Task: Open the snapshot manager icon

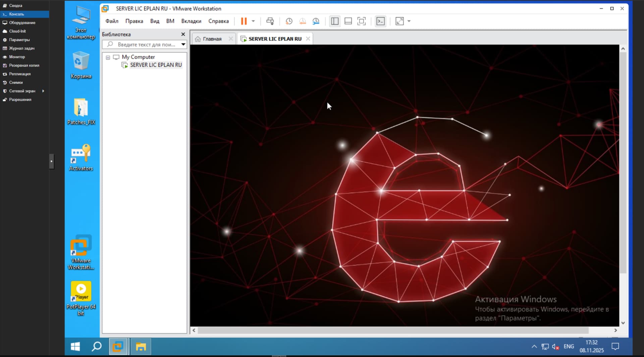Action: tap(316, 21)
